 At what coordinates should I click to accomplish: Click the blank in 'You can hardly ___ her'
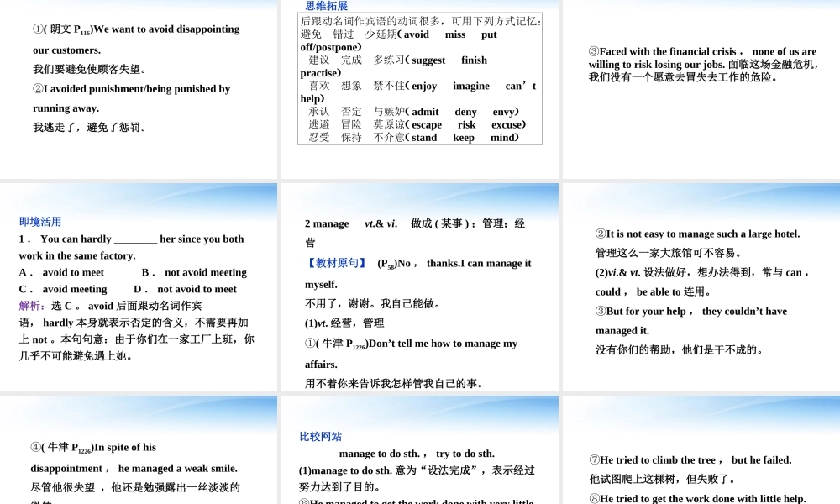[x=135, y=239]
